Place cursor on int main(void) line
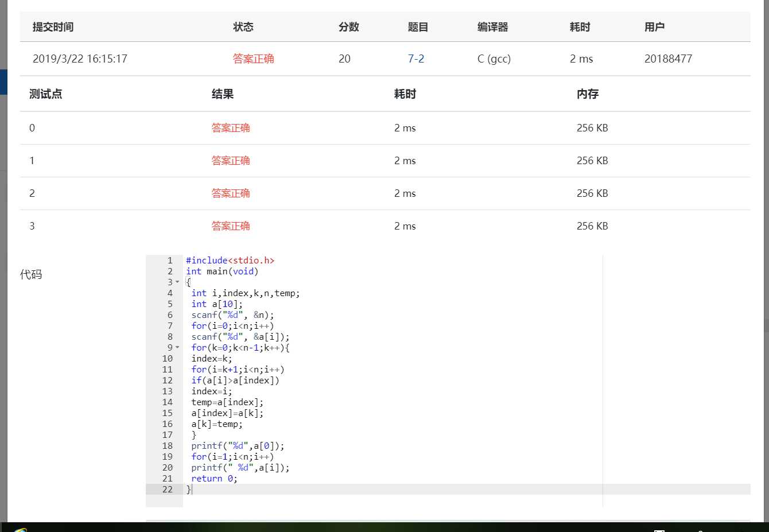This screenshot has height=532, width=769. 222,271
